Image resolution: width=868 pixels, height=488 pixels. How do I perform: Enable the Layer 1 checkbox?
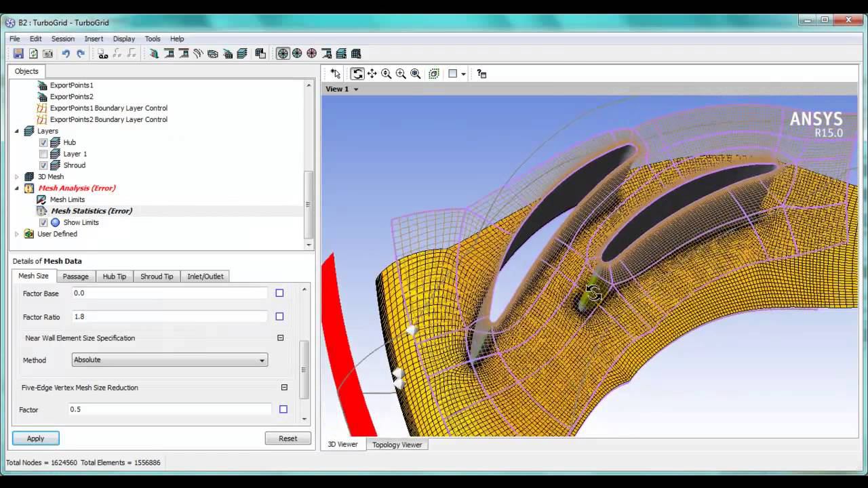click(x=43, y=154)
